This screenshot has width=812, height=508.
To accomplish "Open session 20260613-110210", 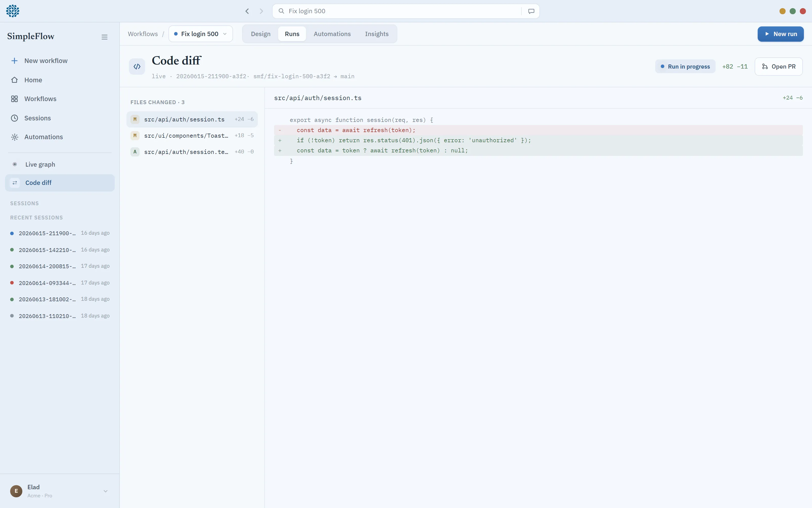I will click(x=60, y=316).
